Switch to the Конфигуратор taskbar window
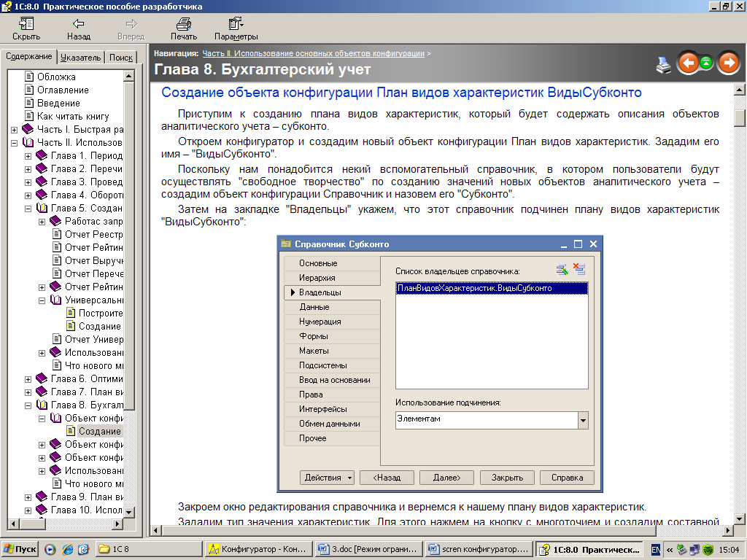747x560 pixels. (258, 549)
